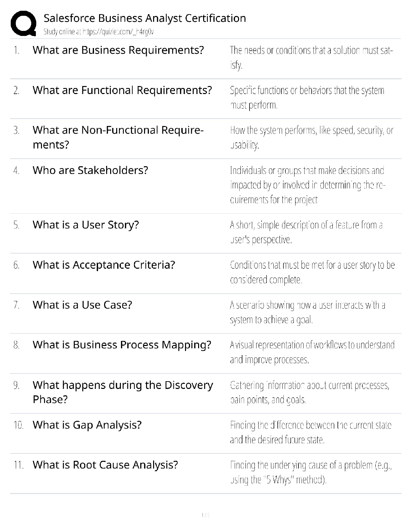Select the 'What are Business Requirements?' term

[x=118, y=50]
